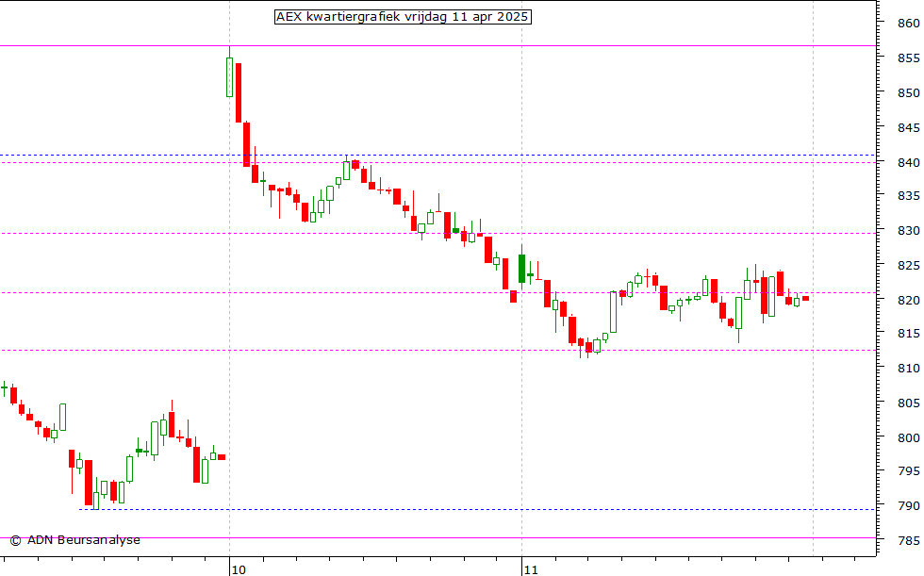This screenshot has width=924, height=576.
Task: Click the date label '11' on time axis
Action: pos(531,569)
